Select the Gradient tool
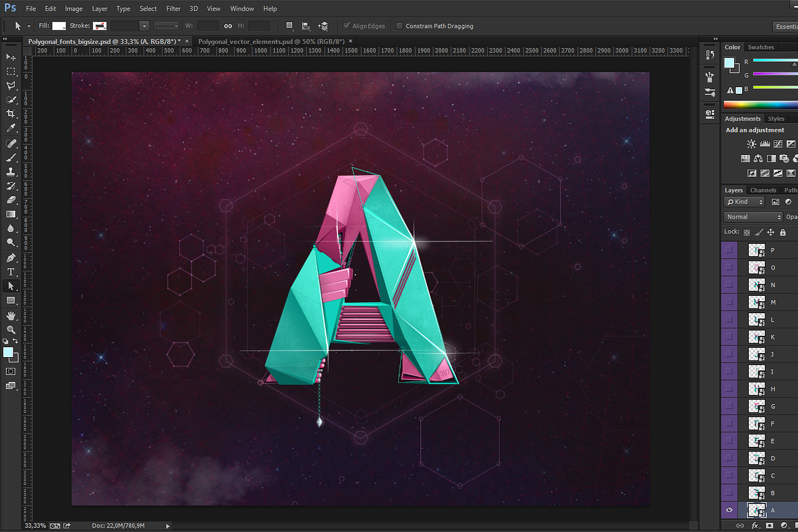798x532 pixels. click(x=11, y=214)
